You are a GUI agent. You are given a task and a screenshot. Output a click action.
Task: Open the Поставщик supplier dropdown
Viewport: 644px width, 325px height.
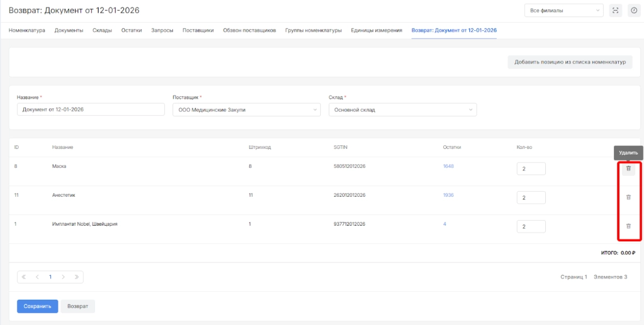(246, 110)
